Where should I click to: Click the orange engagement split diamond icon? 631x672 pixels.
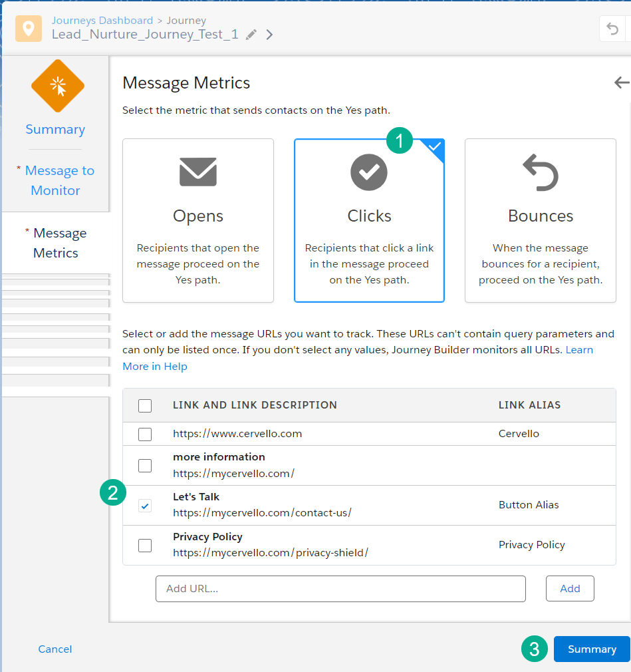point(58,86)
